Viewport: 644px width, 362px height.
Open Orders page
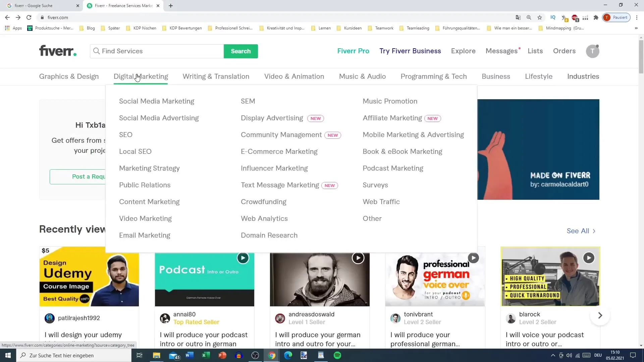tap(564, 51)
